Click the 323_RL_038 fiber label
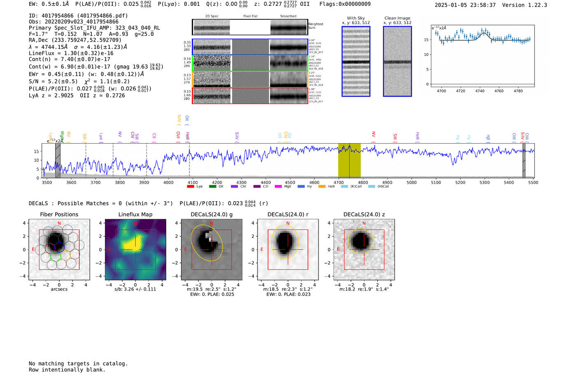The width and height of the screenshot is (576, 392). (316, 69)
